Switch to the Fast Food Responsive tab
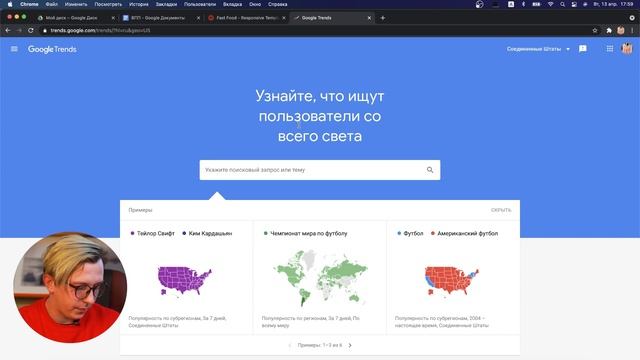640x360 pixels. 247,18
